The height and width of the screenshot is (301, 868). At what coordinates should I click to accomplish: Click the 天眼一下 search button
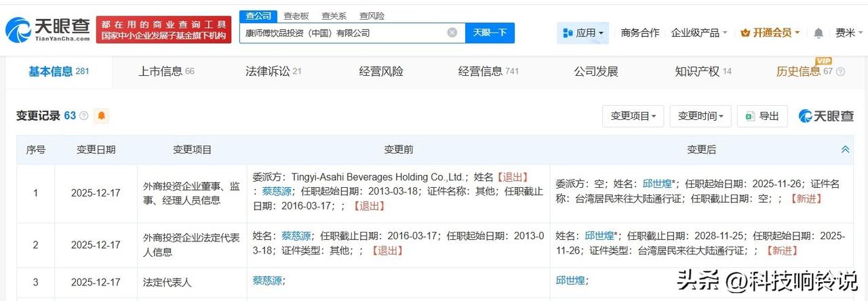click(490, 33)
